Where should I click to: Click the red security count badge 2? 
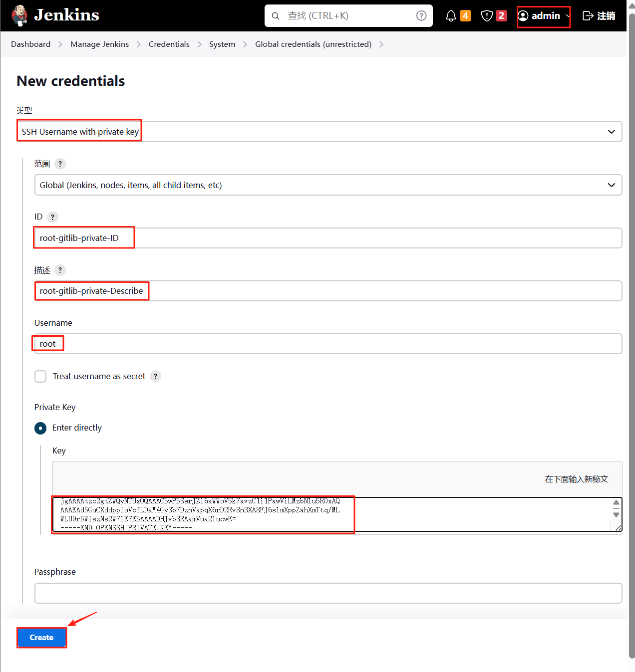pos(501,16)
